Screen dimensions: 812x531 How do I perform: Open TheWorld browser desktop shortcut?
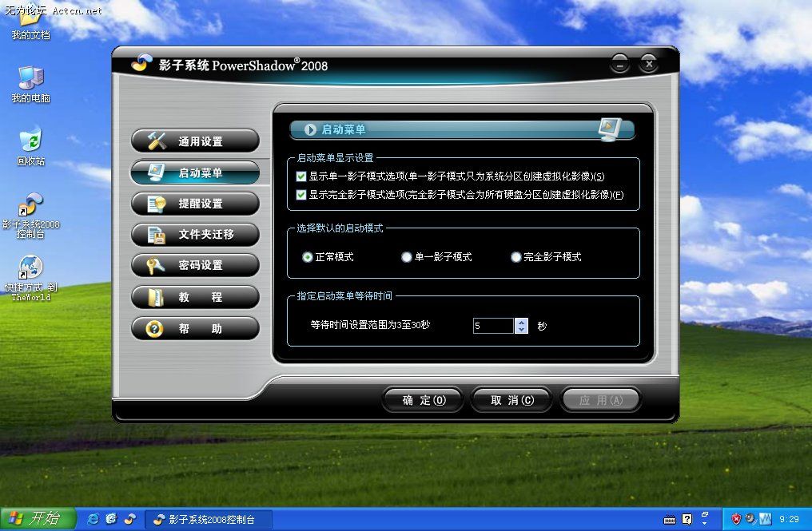pyautogui.click(x=30, y=279)
